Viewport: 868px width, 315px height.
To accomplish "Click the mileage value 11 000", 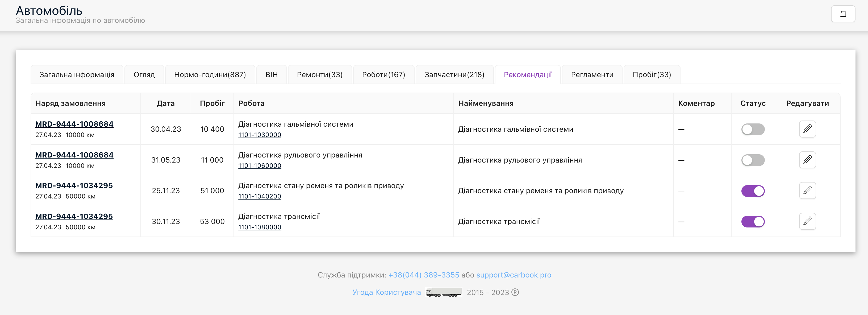I will [x=212, y=160].
